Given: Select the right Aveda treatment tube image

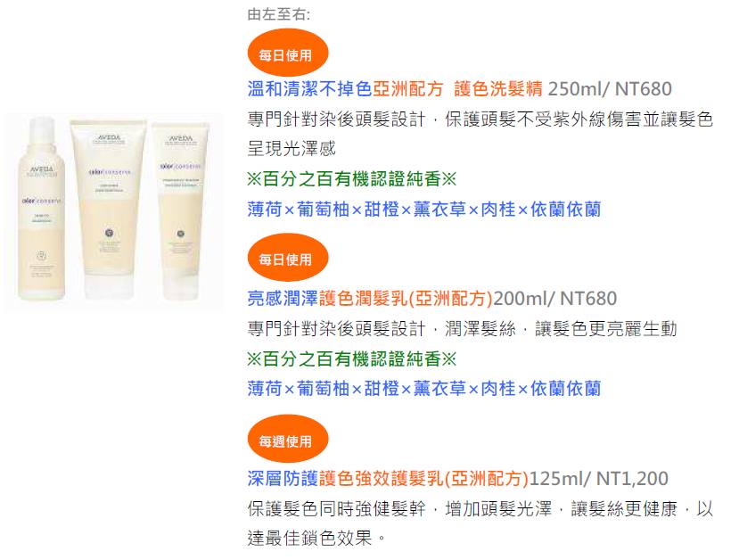Looking at the screenshot, I should [x=181, y=210].
